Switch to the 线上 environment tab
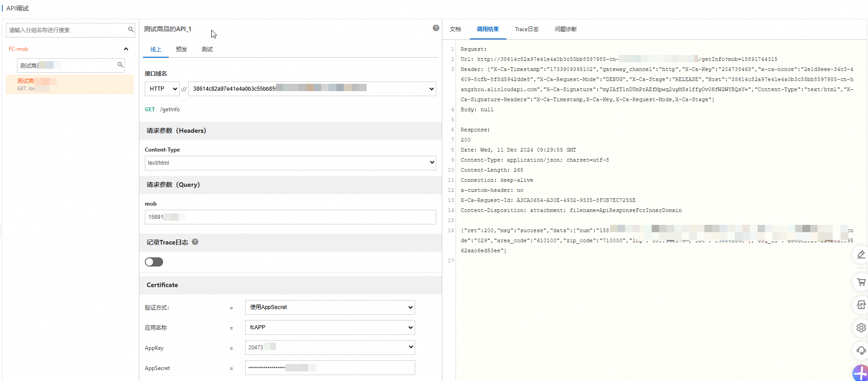The image size is (868, 381). [x=156, y=49]
